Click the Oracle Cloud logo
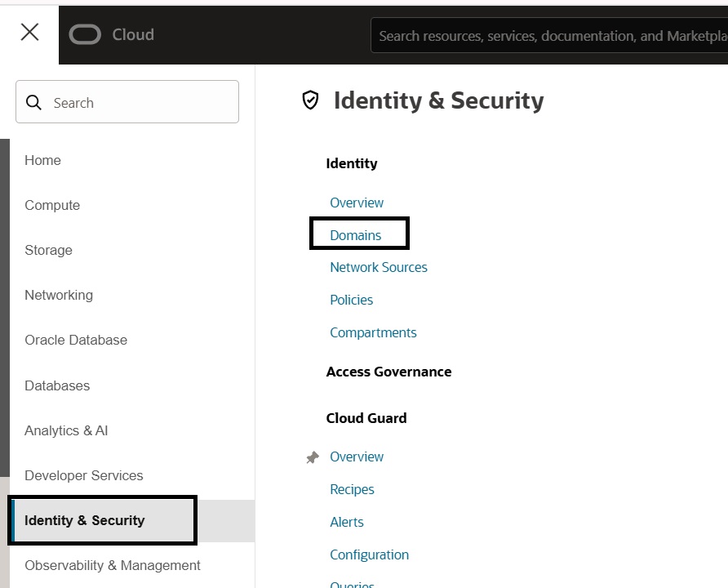The width and height of the screenshot is (728, 588). (111, 34)
